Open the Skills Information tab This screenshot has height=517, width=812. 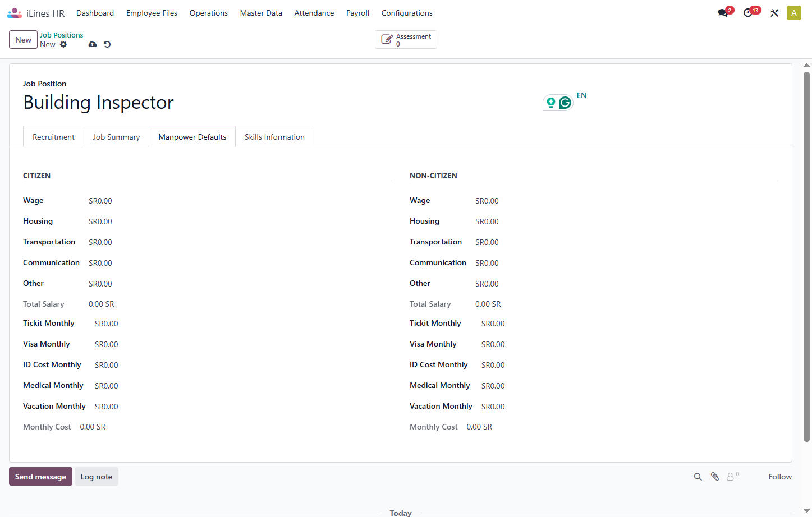click(x=274, y=137)
